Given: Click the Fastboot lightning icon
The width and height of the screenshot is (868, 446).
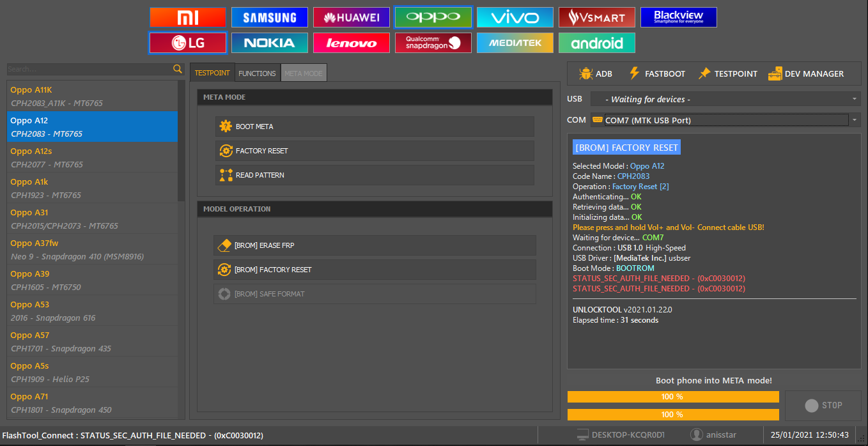Looking at the screenshot, I should (x=635, y=73).
